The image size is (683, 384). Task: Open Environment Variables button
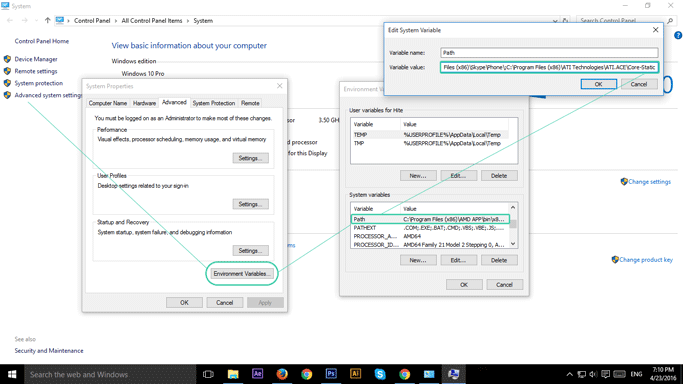pyautogui.click(x=242, y=273)
